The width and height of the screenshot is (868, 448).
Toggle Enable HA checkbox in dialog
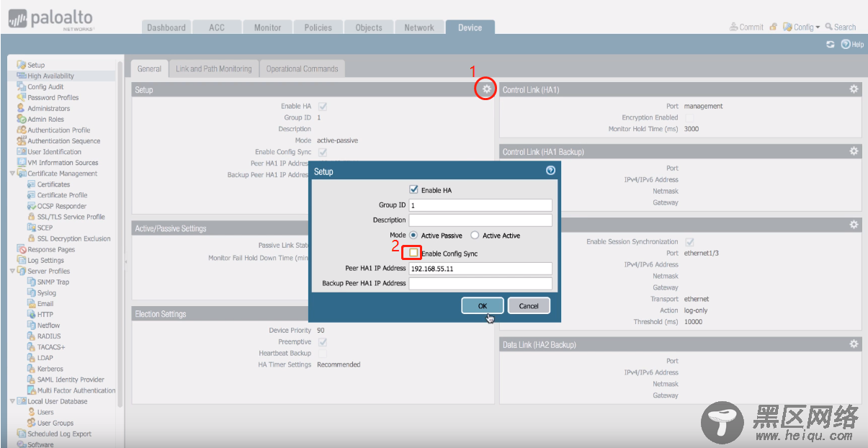(413, 190)
